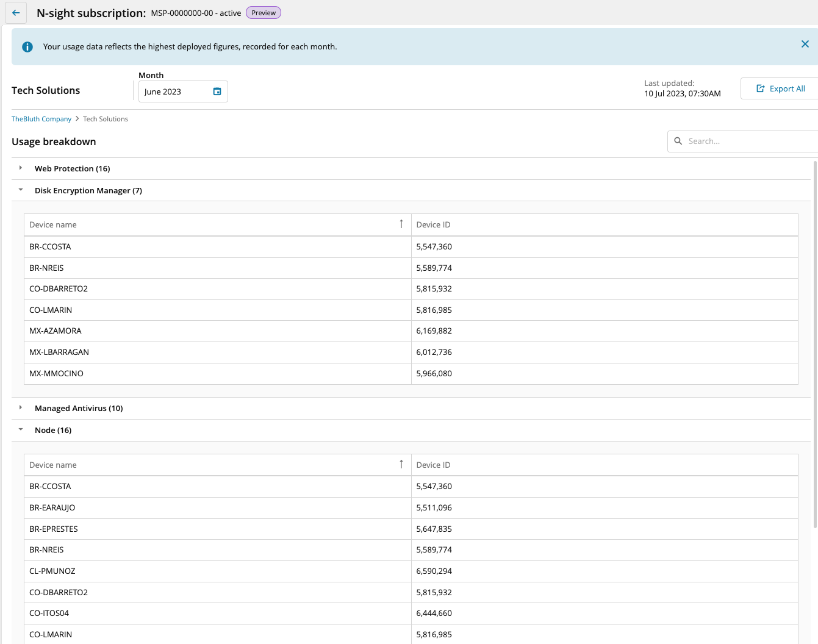This screenshot has width=818, height=644.
Task: Open the Month calendar picker icon
Action: 217,91
